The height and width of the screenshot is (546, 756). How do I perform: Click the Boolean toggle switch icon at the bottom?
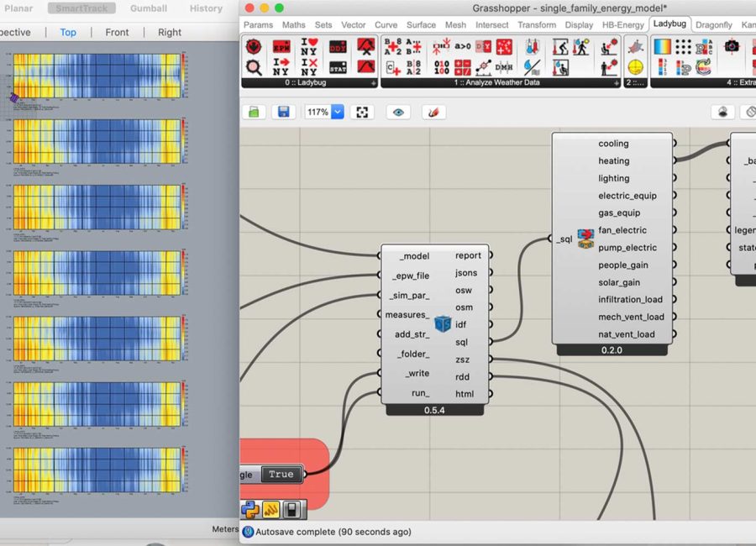coord(291,509)
